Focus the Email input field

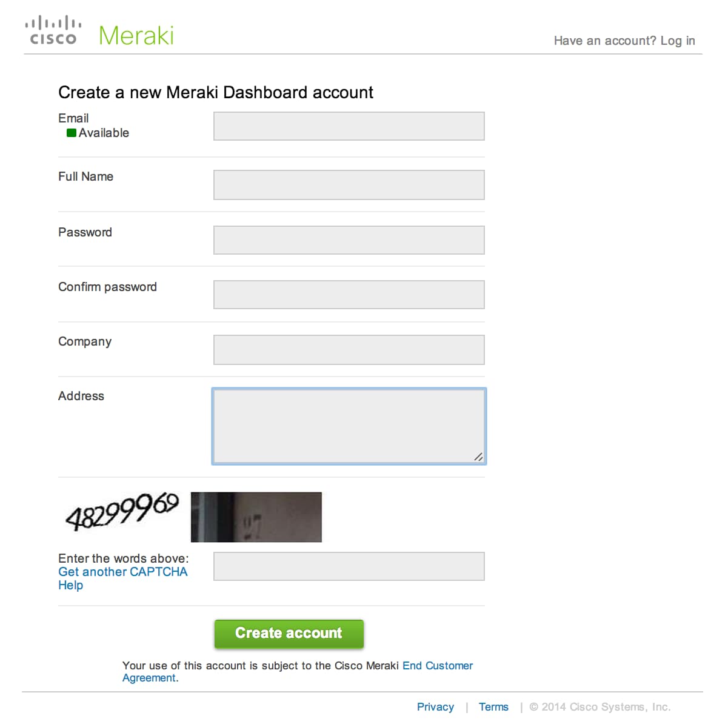pyautogui.click(x=349, y=126)
